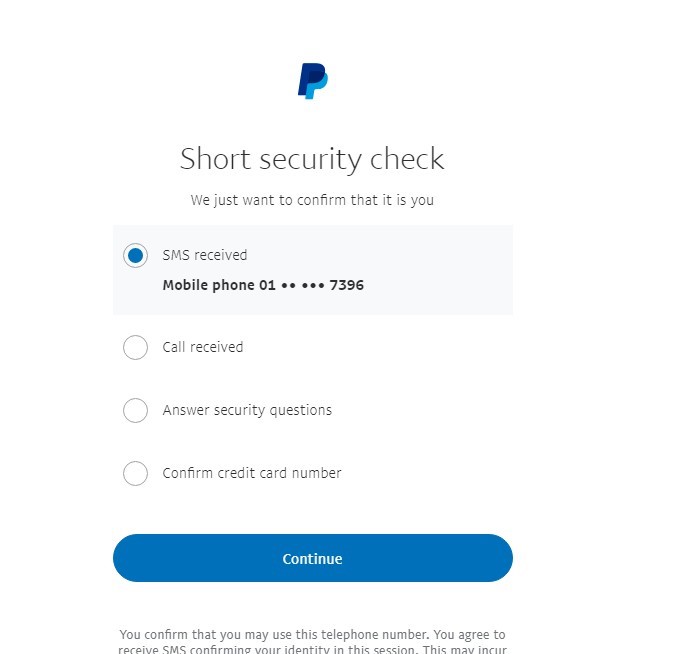Viewport: 687px width, 654px height.
Task: Click the PayPal logo
Action: 312,81
